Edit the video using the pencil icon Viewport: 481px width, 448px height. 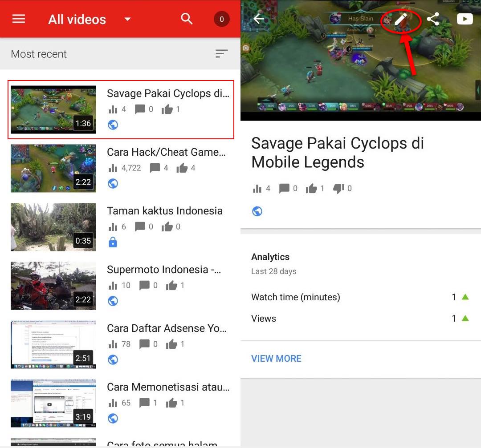click(401, 19)
